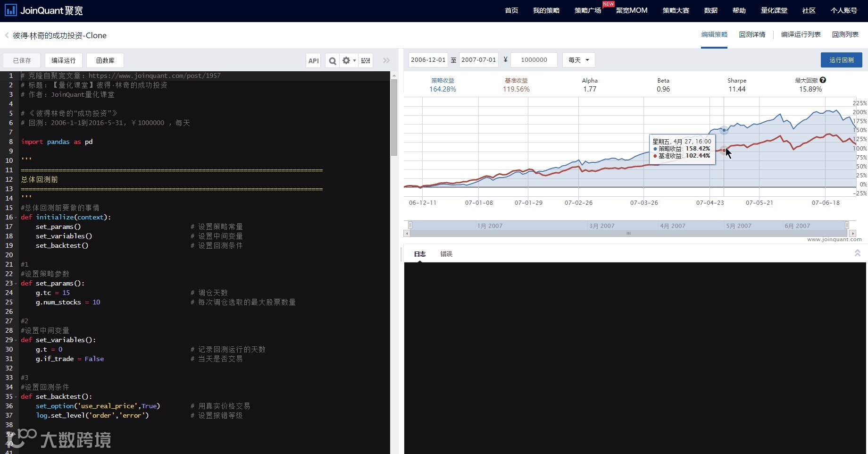The height and width of the screenshot is (454, 868).
Task: Fold the initialize function at line 16
Action: (16, 218)
